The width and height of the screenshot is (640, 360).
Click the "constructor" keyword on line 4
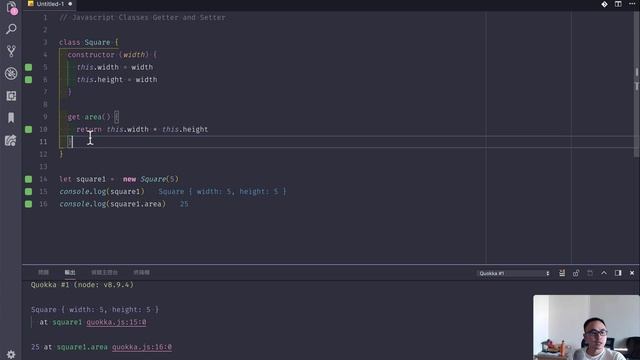click(91, 55)
